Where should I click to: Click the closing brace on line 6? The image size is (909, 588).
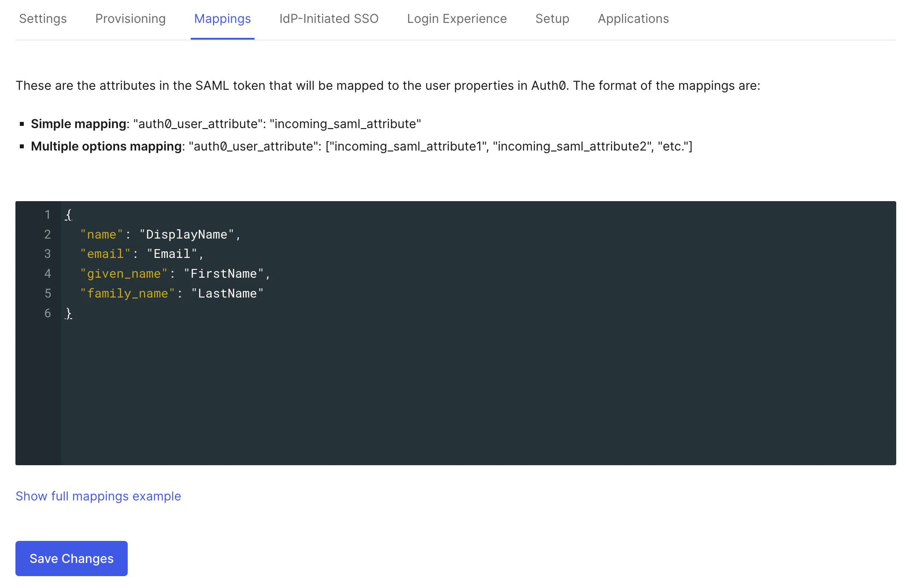(x=69, y=313)
